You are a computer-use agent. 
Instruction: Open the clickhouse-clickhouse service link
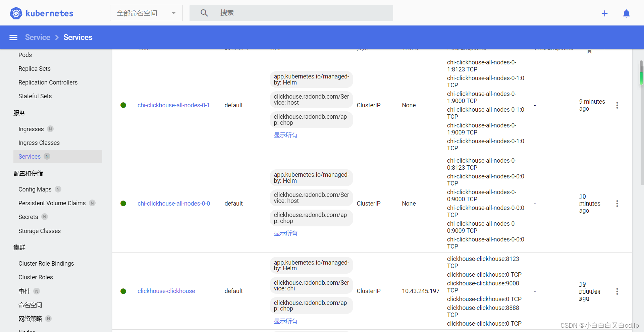(x=166, y=291)
